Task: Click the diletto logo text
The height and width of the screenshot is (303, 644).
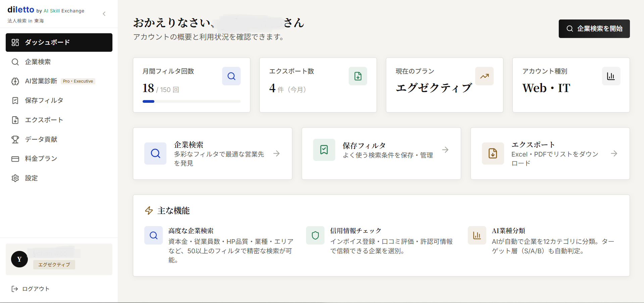Action: (21, 10)
